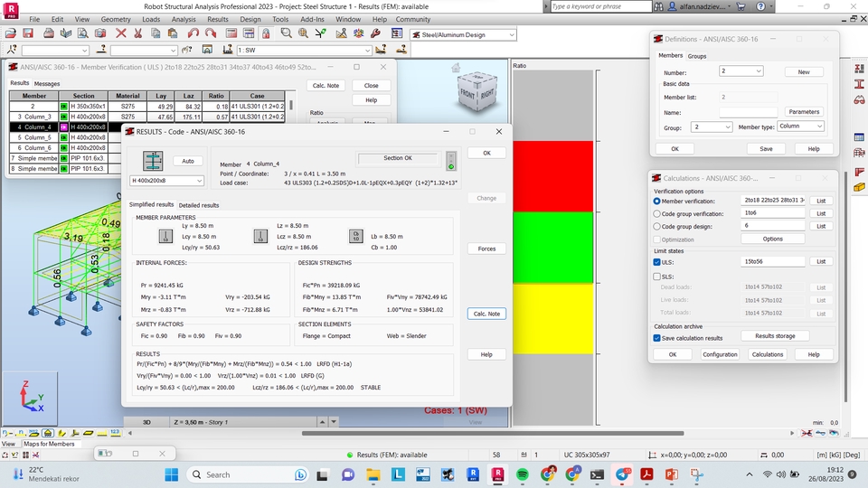Viewport: 868px width, 488px height.
Task: Click the red X Delete icon
Action: coord(120,33)
